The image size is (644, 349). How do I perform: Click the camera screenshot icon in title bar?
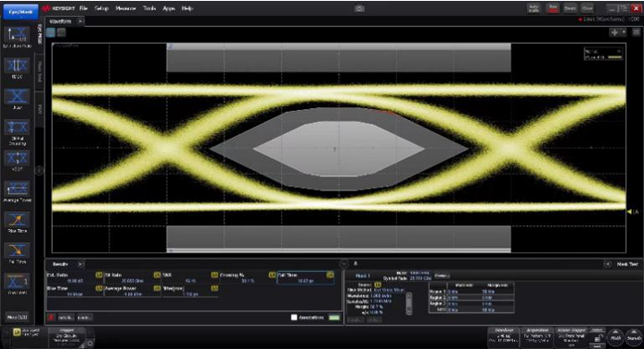click(x=359, y=8)
